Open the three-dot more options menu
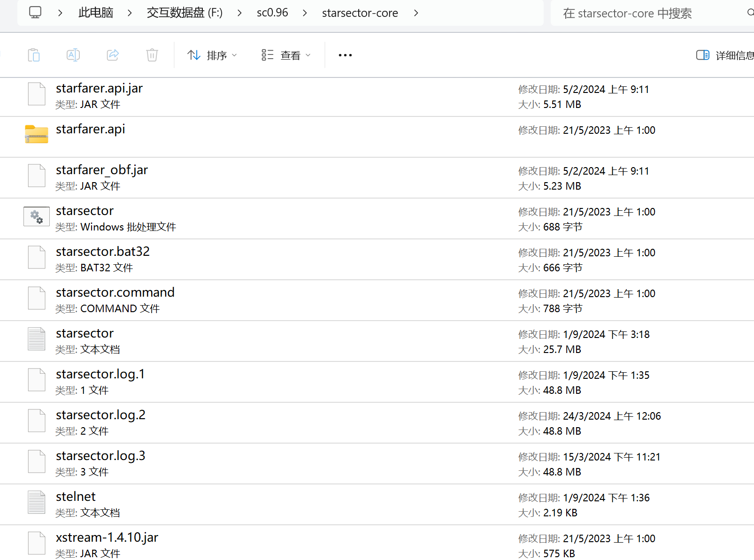 tap(345, 55)
